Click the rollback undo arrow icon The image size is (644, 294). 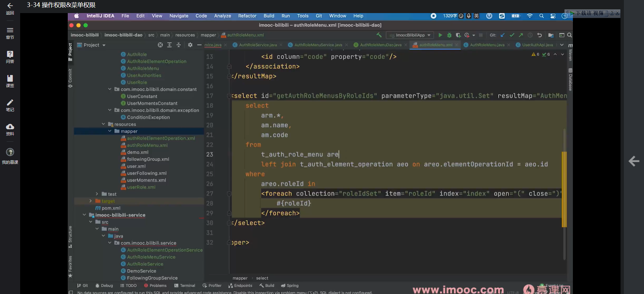point(539,35)
